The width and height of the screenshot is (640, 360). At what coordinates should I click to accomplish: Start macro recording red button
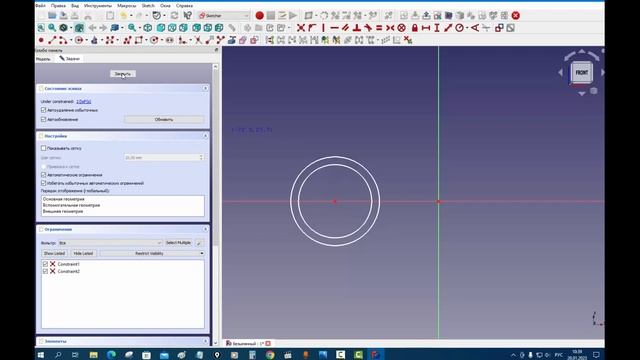(259, 16)
